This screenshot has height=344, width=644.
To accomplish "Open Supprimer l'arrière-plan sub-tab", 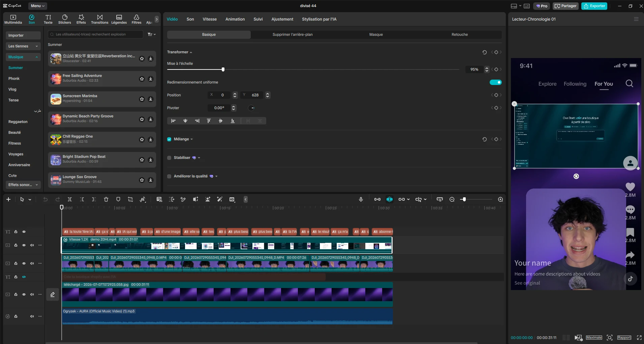I will pyautogui.click(x=293, y=35).
